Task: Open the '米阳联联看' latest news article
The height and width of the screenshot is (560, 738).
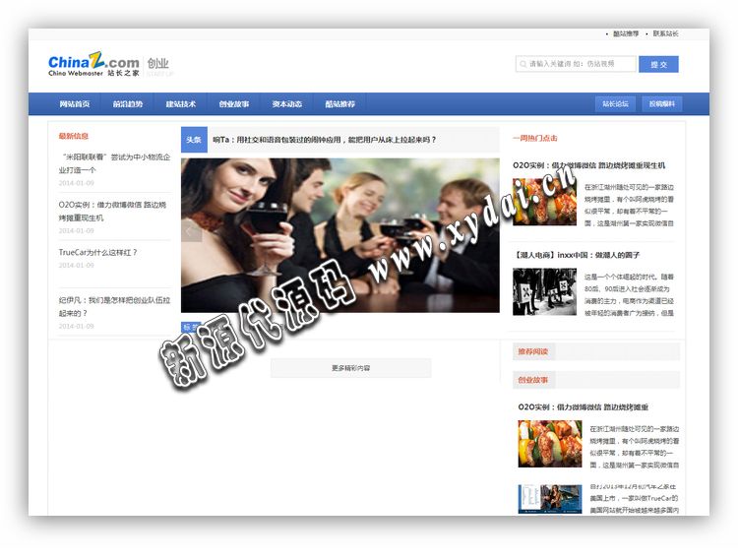Action: 114,163
